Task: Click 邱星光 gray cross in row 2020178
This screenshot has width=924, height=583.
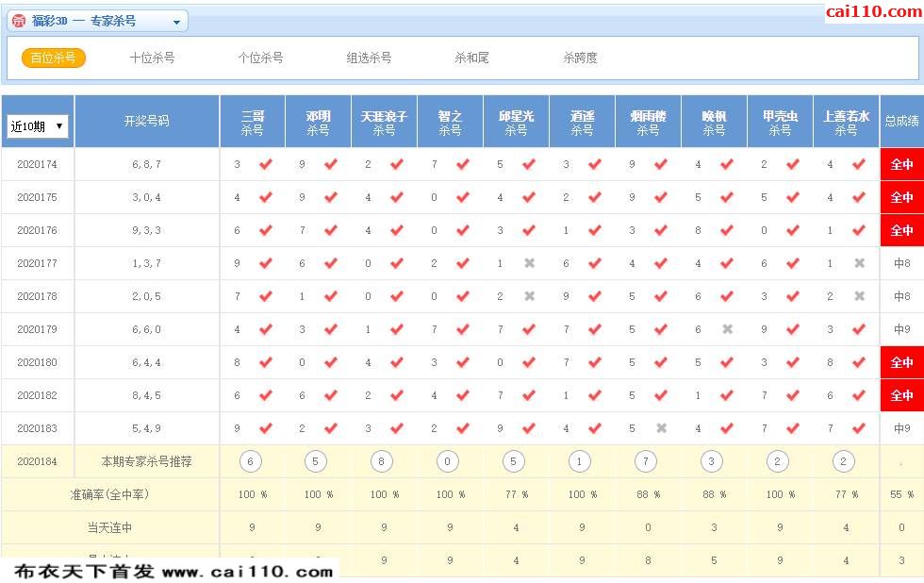Action: [530, 296]
